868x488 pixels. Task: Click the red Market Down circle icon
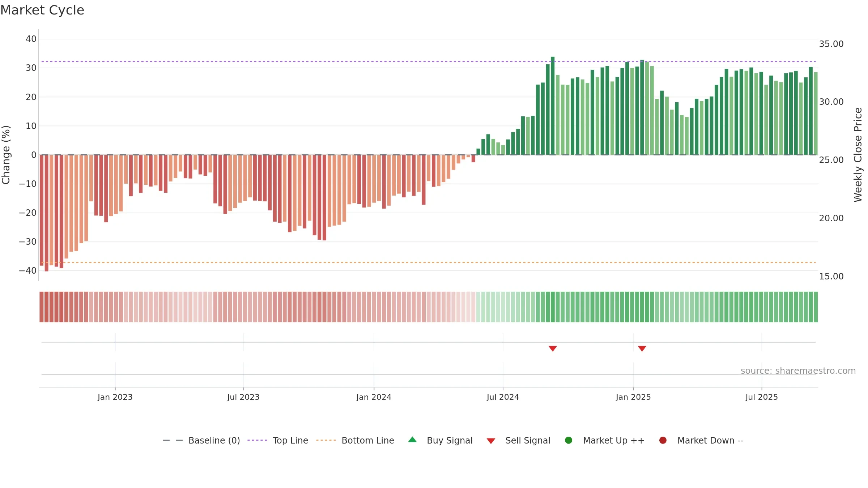coord(663,440)
